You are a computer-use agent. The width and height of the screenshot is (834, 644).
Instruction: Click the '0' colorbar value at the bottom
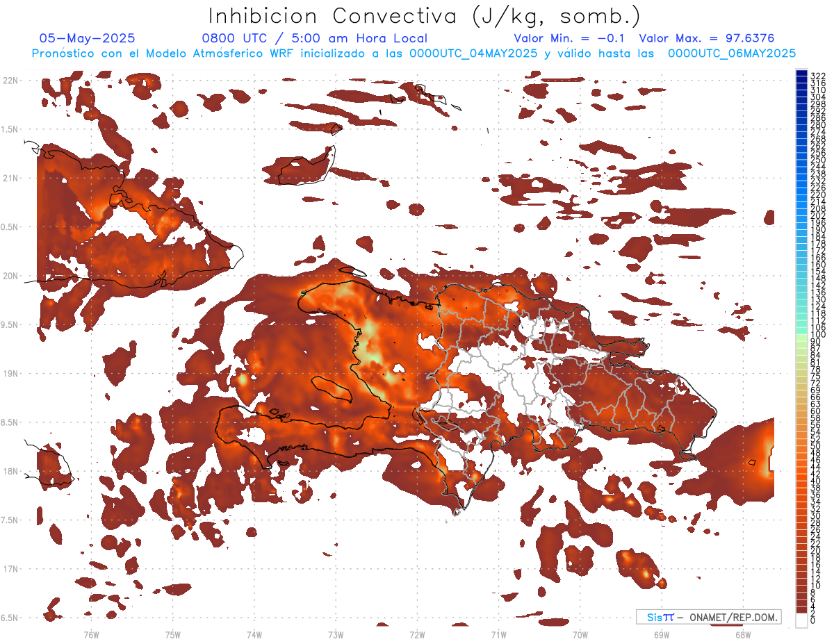click(813, 620)
